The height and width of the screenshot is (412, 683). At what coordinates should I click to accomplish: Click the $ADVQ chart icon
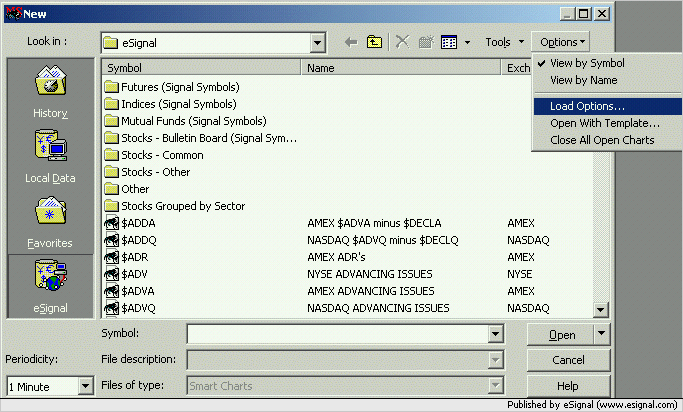tap(112, 308)
